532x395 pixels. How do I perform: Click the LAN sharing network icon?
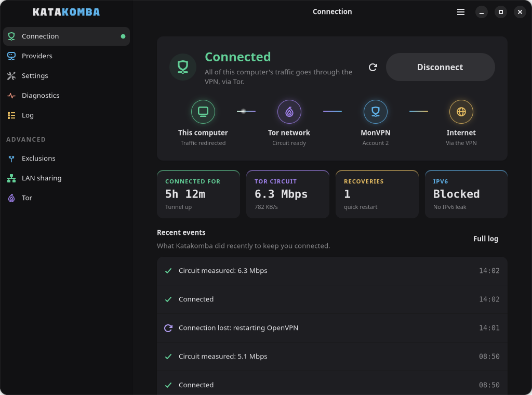(11, 178)
